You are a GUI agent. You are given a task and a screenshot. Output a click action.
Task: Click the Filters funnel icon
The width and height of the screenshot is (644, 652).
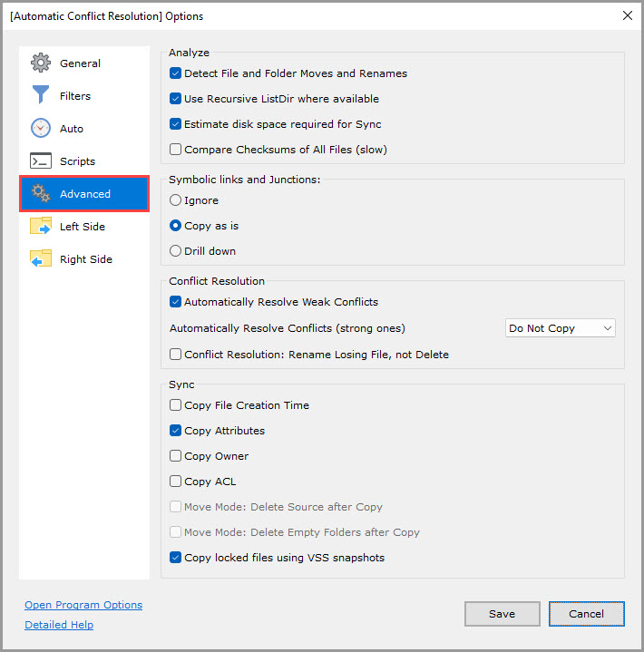click(x=40, y=95)
